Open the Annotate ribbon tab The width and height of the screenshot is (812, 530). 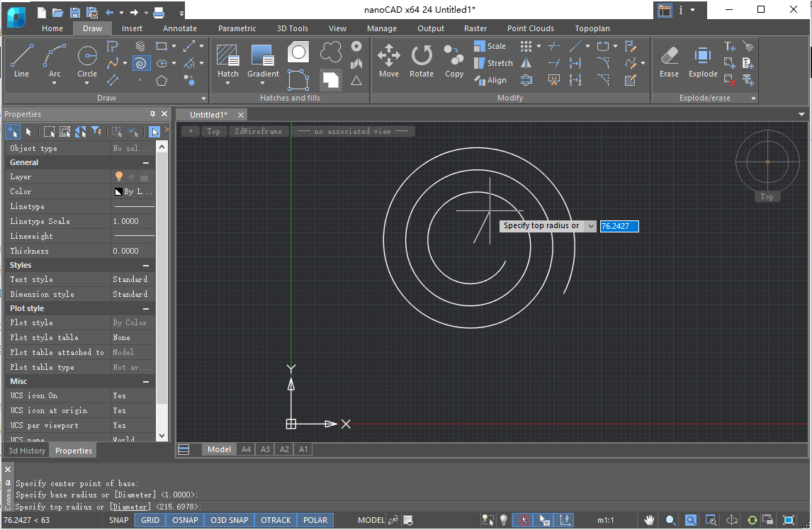click(180, 28)
